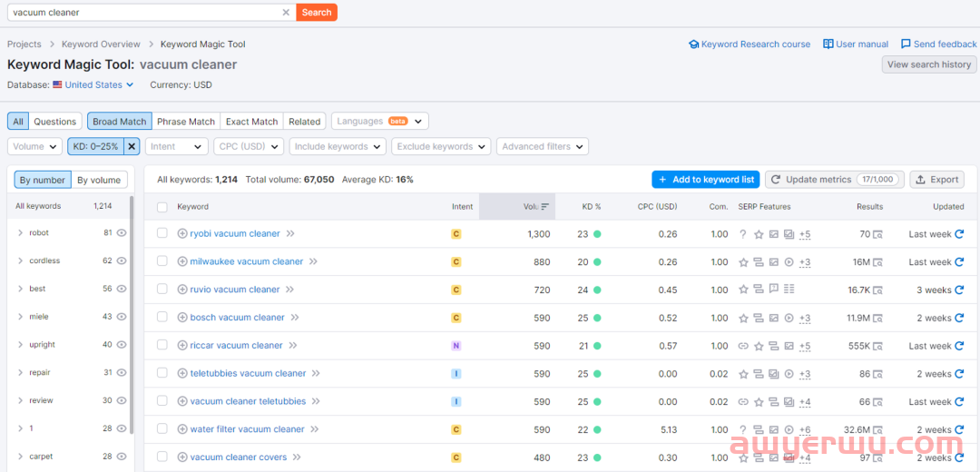Open View search history
The height and width of the screenshot is (472, 980).
tap(929, 64)
